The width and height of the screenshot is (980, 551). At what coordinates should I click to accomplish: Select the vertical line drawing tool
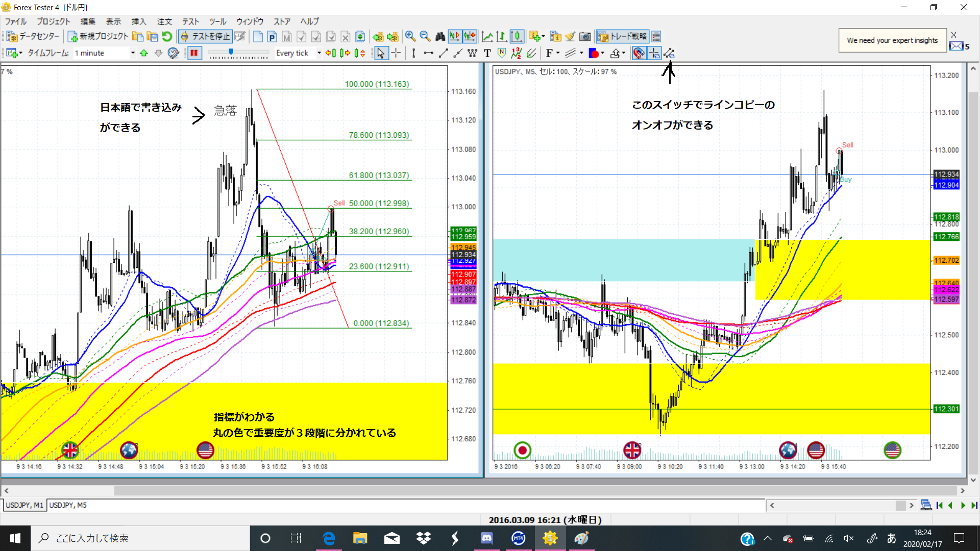pyautogui.click(x=413, y=53)
